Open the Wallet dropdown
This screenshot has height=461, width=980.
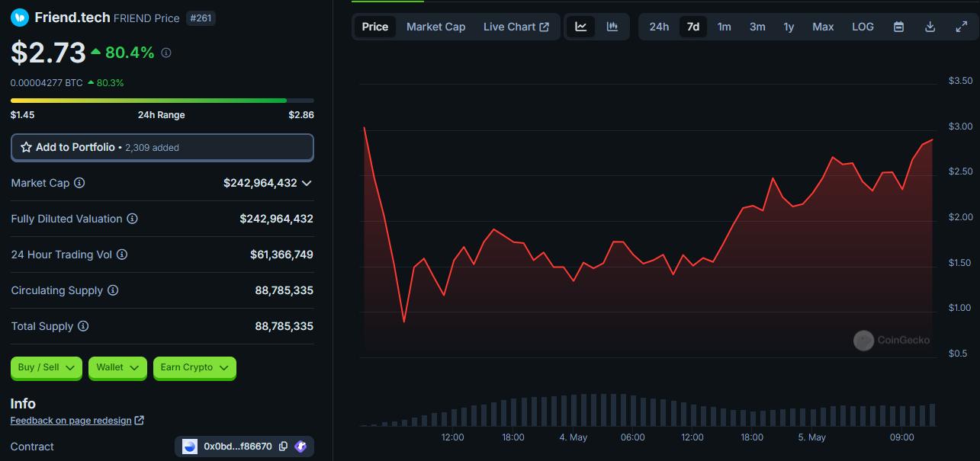(117, 367)
